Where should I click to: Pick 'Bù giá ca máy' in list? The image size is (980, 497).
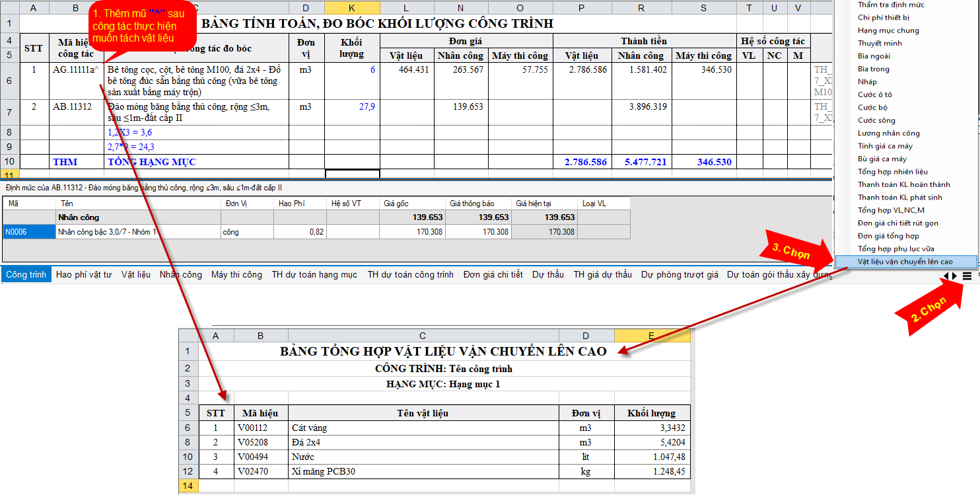click(x=882, y=159)
